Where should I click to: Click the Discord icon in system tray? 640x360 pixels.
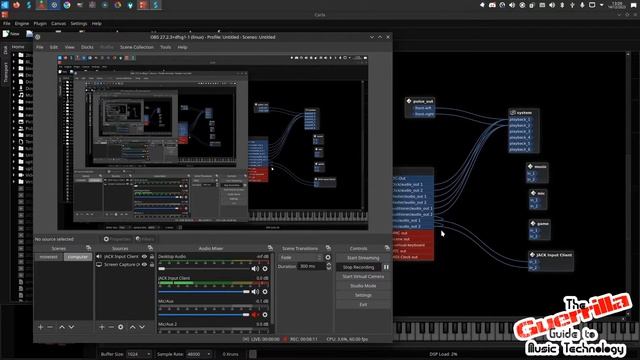[492, 5]
